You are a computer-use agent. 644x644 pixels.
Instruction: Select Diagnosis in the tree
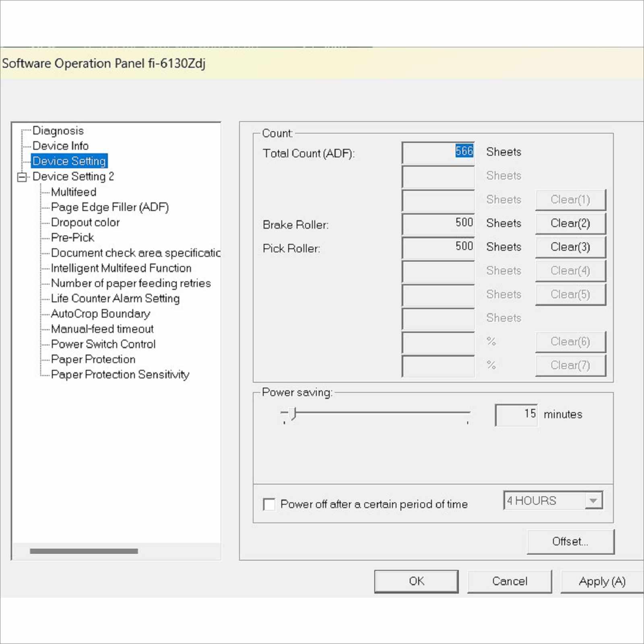point(58,130)
